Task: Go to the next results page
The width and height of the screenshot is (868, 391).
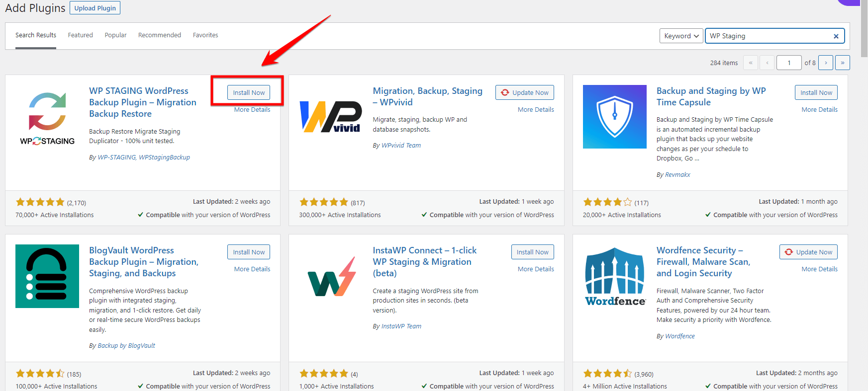Action: (x=826, y=63)
